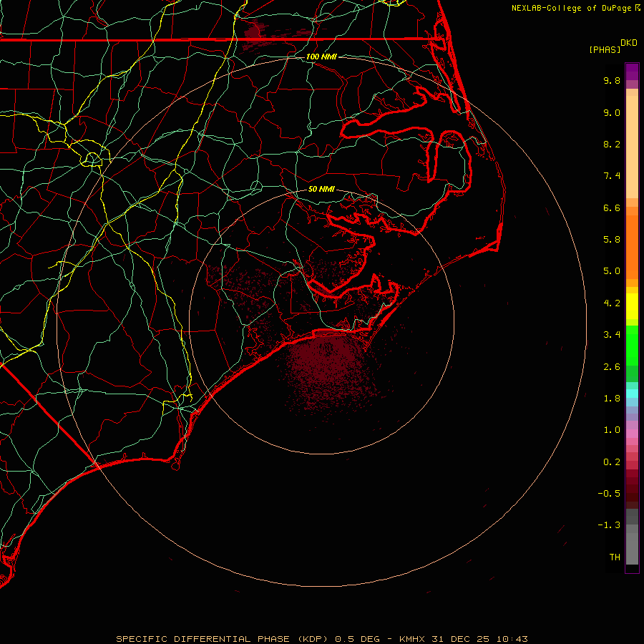Click the circular highway loop around Raleigh

point(92,159)
